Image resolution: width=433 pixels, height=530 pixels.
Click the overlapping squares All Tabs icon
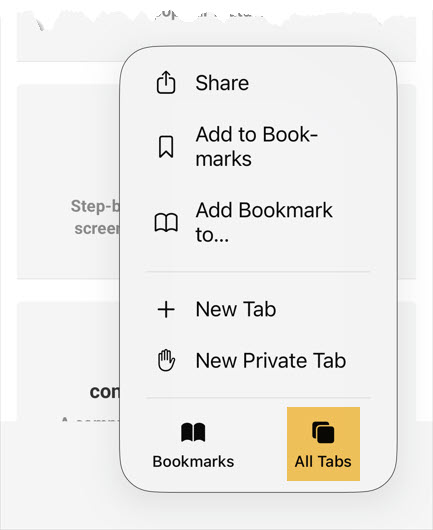pyautogui.click(x=323, y=432)
